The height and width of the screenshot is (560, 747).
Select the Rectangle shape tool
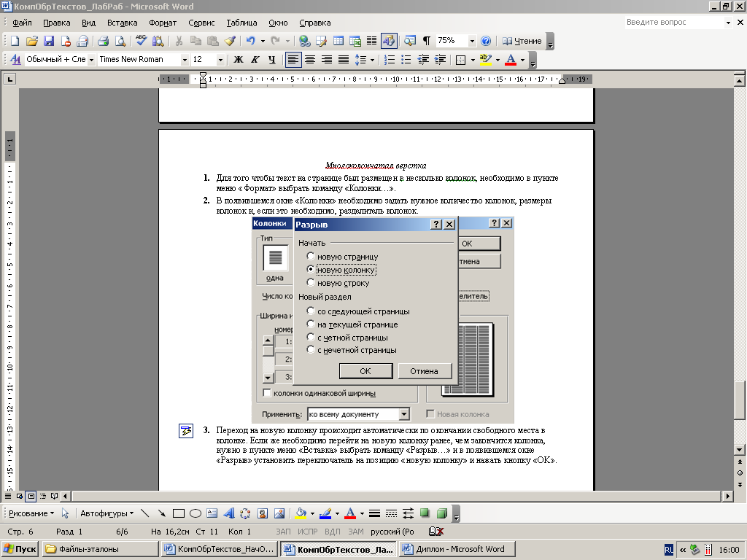[178, 513]
